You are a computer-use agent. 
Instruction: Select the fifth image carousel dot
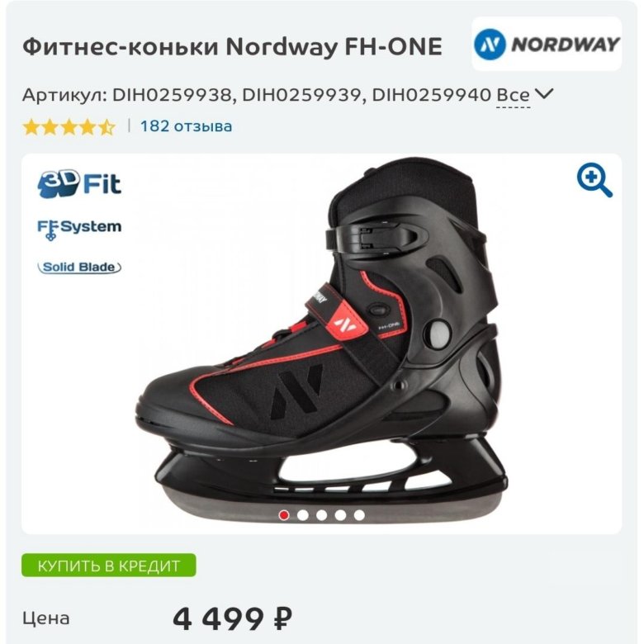359,515
